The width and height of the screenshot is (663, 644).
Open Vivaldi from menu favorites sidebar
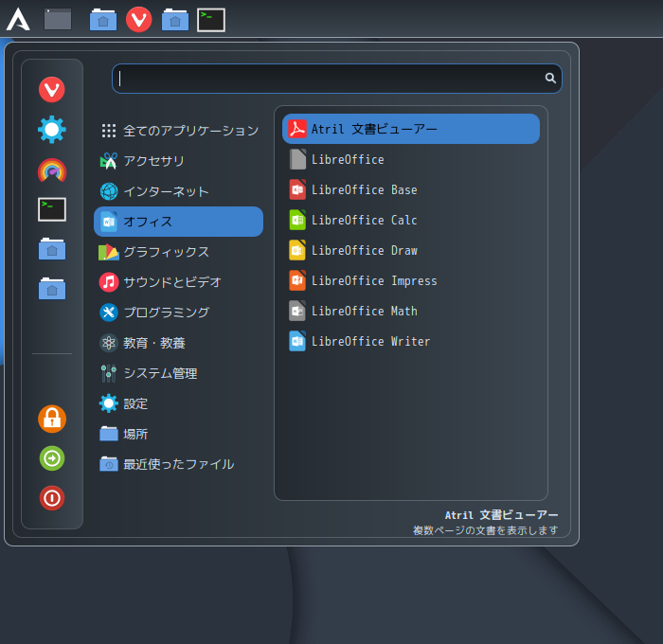point(52,90)
